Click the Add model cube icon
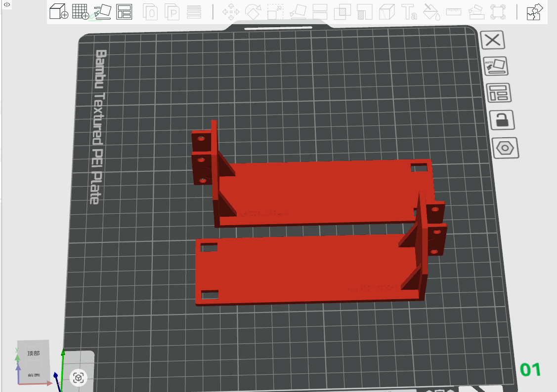Image resolution: width=557 pixels, height=392 pixels. 59,11
